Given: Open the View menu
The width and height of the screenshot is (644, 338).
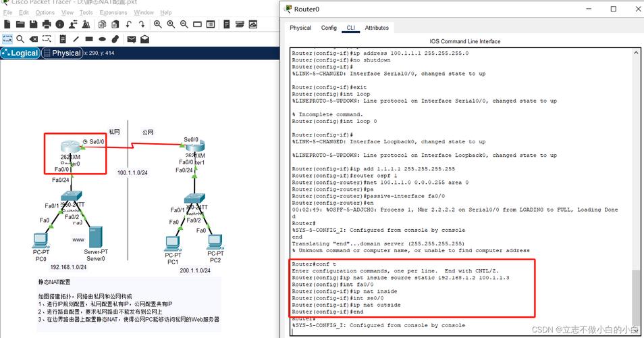Looking at the screenshot, I should coord(68,12).
